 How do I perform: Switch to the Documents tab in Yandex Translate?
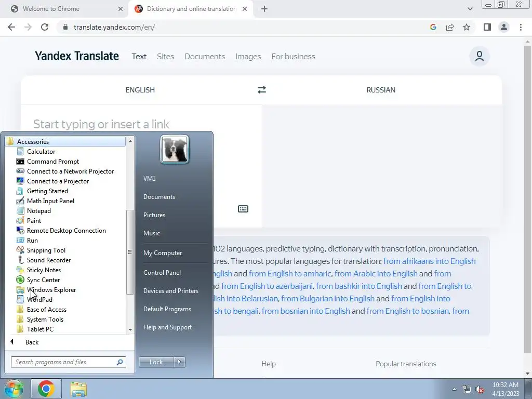(x=205, y=56)
